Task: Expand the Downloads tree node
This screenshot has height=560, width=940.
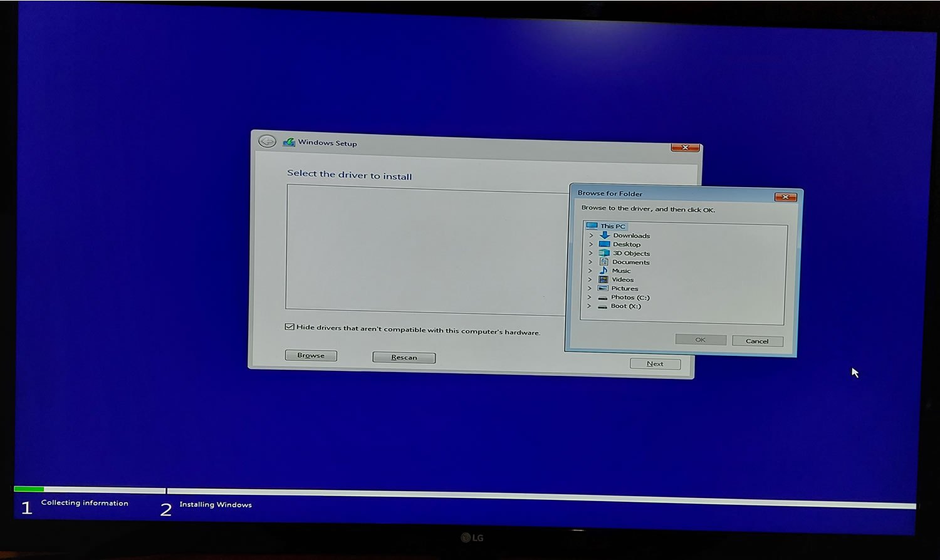Action: pyautogui.click(x=590, y=236)
